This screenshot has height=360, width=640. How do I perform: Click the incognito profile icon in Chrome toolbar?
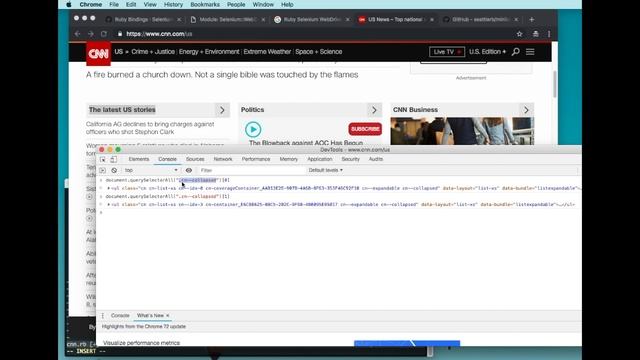(536, 34)
